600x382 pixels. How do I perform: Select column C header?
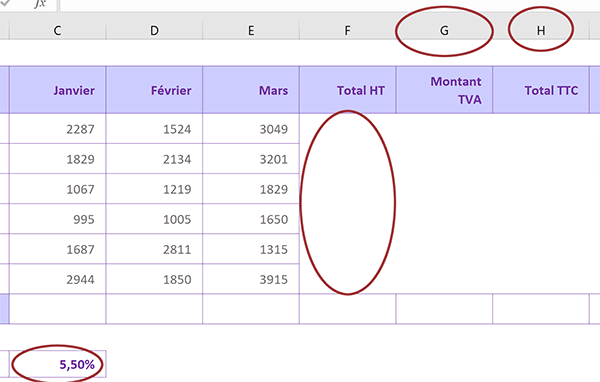click(57, 31)
